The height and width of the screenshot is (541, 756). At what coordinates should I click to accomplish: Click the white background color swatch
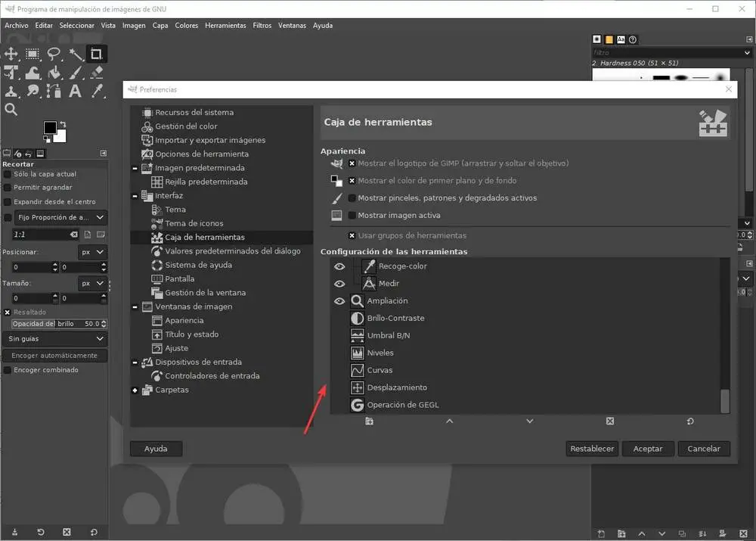[x=61, y=137]
